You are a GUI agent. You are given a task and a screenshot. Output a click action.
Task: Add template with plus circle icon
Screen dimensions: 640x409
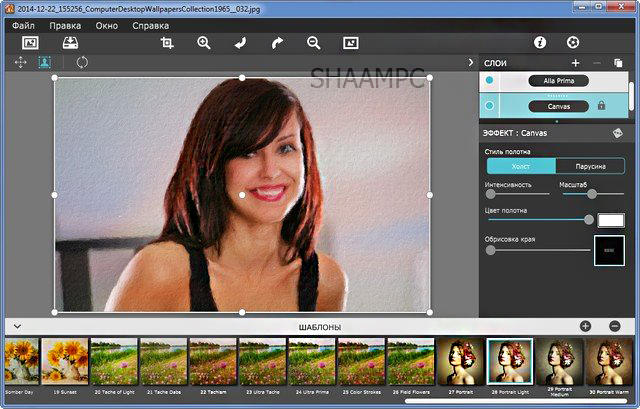(585, 326)
